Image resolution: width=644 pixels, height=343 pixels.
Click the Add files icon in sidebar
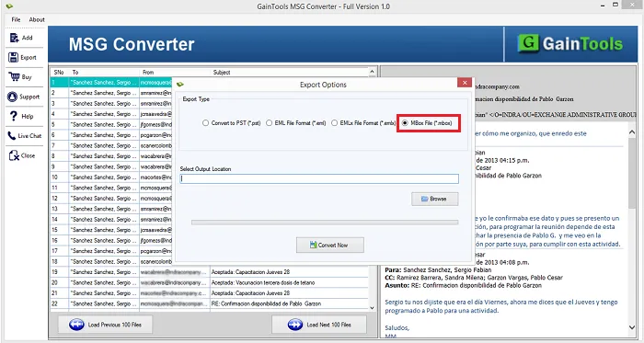pyautogui.click(x=15, y=38)
